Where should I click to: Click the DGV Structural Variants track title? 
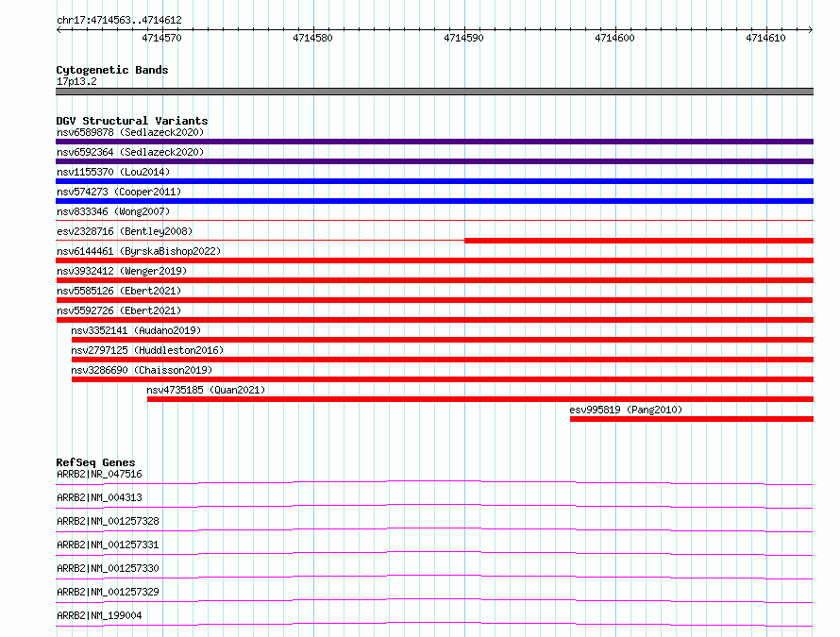click(132, 121)
